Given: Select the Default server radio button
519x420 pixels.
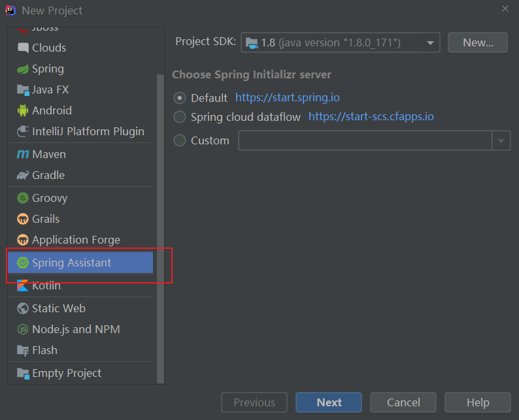Looking at the screenshot, I should (180, 98).
